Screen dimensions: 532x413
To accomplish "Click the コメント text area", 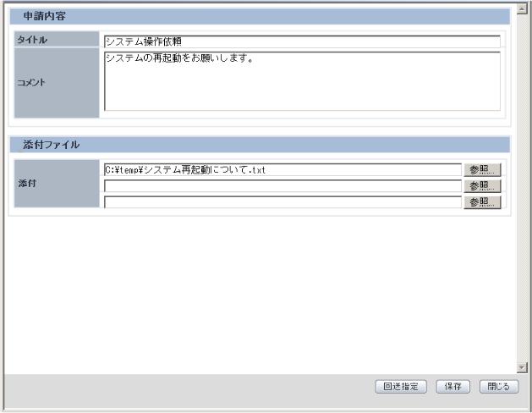I will [x=302, y=81].
